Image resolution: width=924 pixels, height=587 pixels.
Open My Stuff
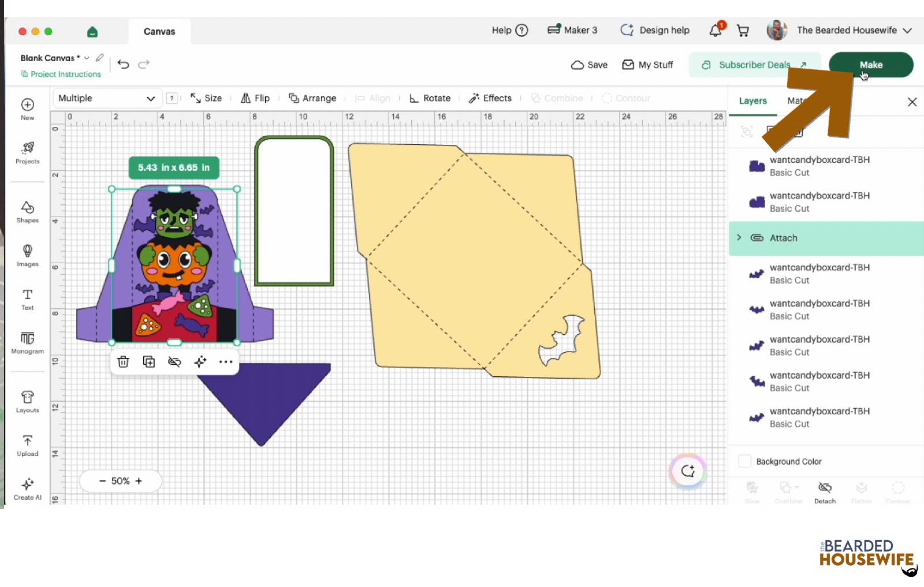click(647, 65)
